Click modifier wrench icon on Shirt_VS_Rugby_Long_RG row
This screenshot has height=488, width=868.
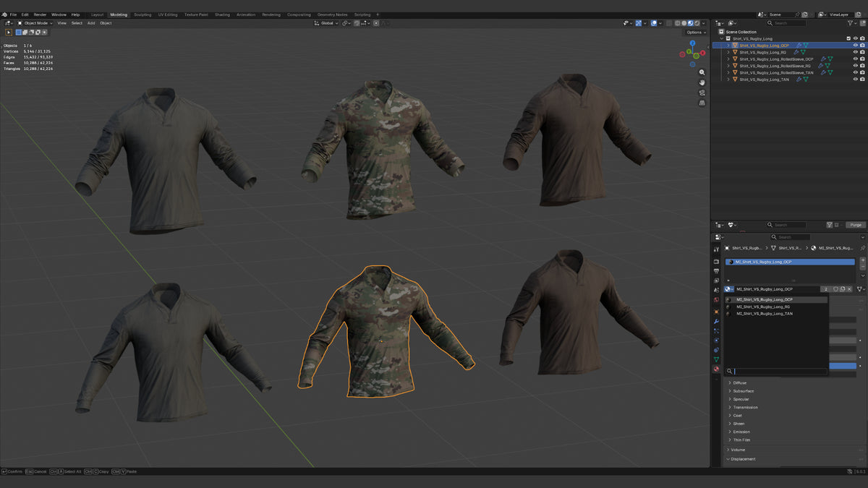[796, 52]
